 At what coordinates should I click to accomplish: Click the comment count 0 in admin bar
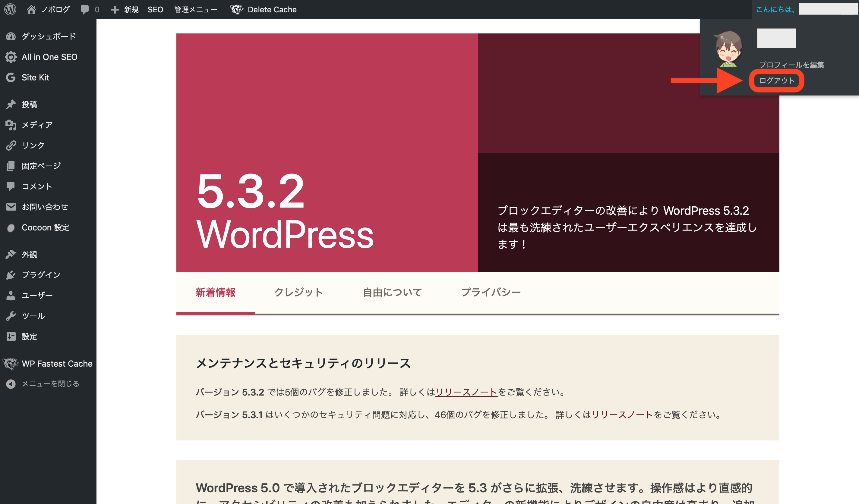tap(97, 10)
